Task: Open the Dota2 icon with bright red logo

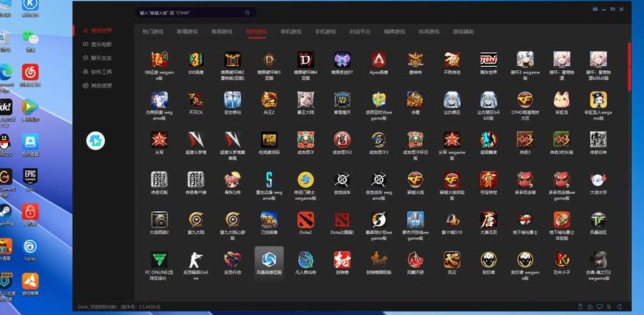Action: pos(306,220)
